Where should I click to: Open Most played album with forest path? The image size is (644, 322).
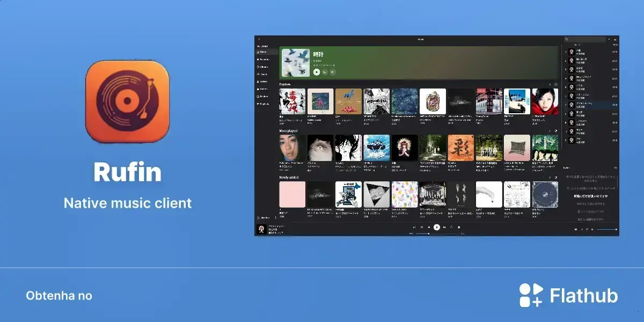coord(433,148)
